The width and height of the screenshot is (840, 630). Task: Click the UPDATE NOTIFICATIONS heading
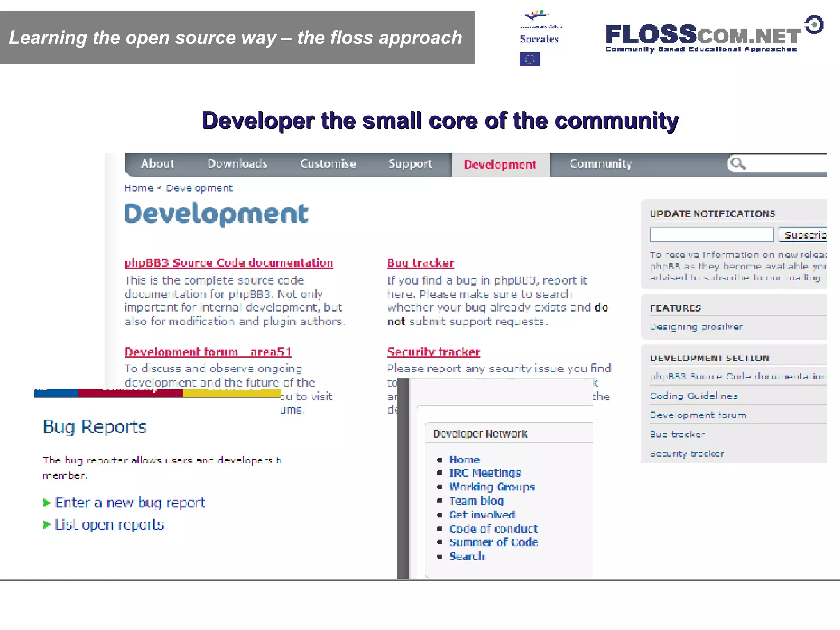[x=712, y=214]
